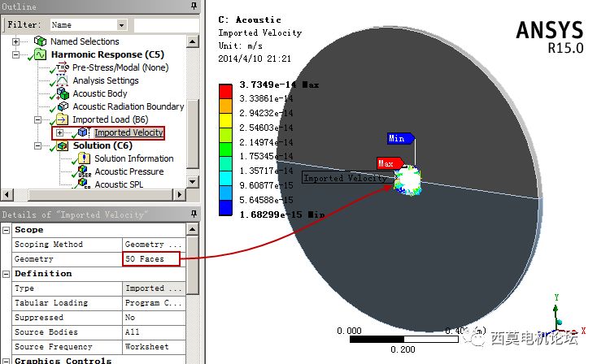Click the scale ruler bar

click(404, 340)
